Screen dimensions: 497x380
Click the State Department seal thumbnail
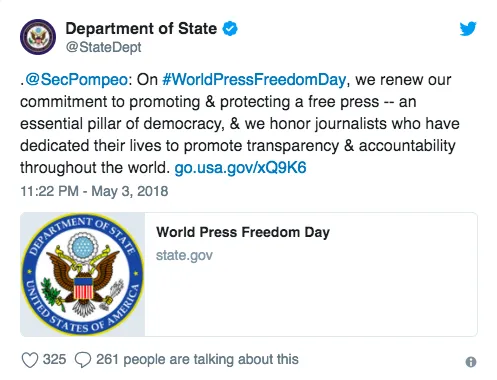pos(83,274)
